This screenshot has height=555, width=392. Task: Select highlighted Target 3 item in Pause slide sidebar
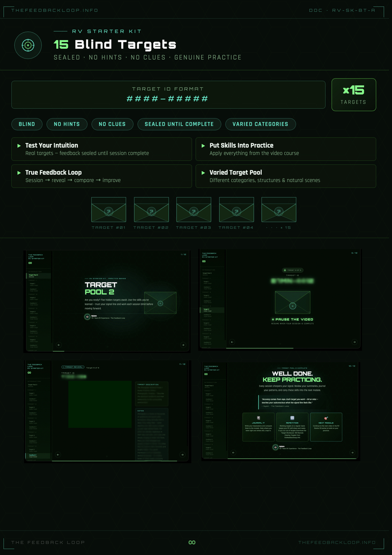coord(212,310)
